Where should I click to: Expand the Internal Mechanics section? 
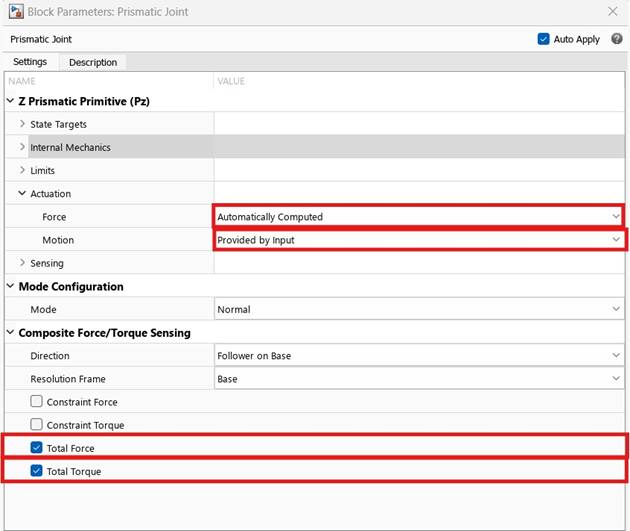tap(22, 147)
